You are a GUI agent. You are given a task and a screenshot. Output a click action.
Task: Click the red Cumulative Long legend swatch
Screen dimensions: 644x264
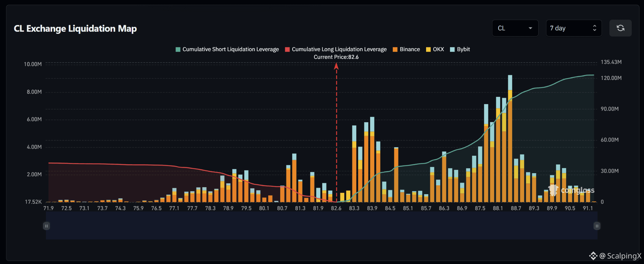pyautogui.click(x=287, y=49)
